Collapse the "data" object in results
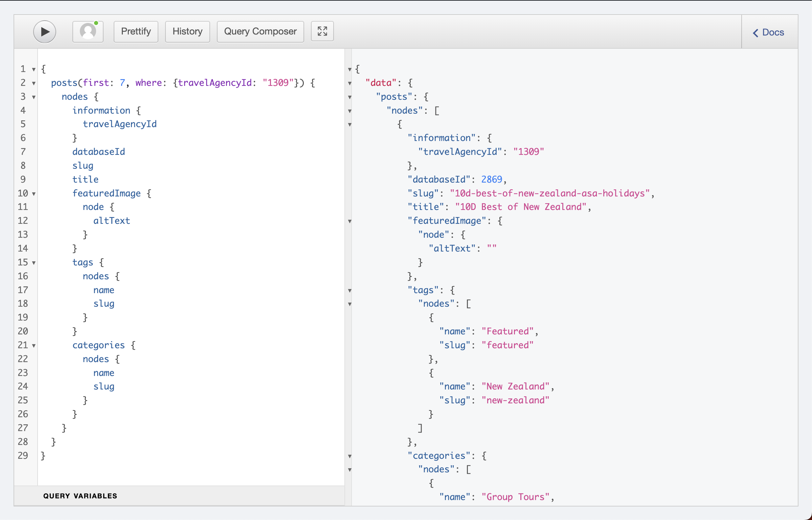The width and height of the screenshot is (812, 520). [350, 84]
